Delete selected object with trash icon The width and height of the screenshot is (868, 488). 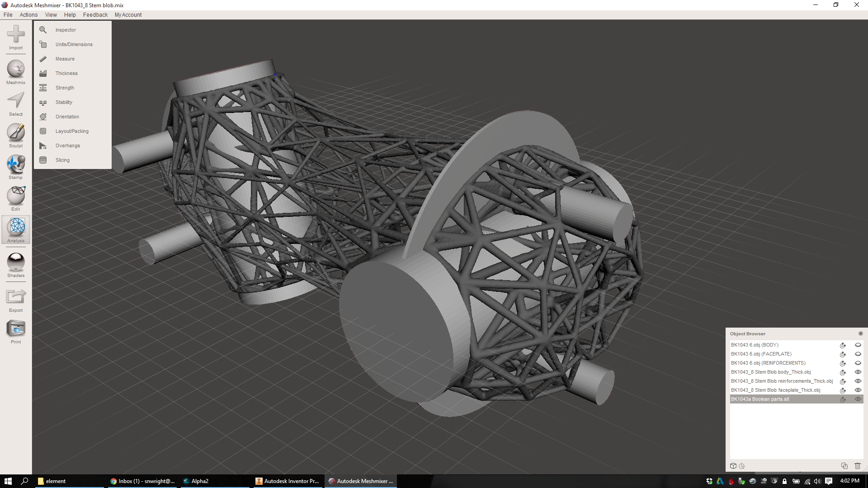point(858,466)
